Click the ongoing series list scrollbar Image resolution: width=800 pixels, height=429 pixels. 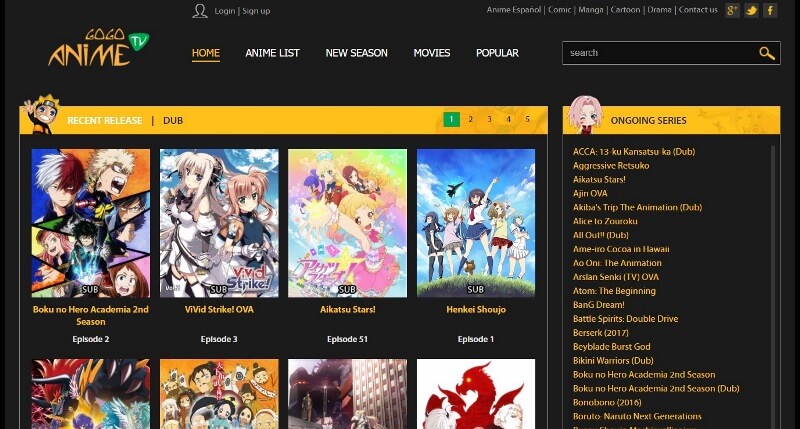pyautogui.click(x=773, y=286)
